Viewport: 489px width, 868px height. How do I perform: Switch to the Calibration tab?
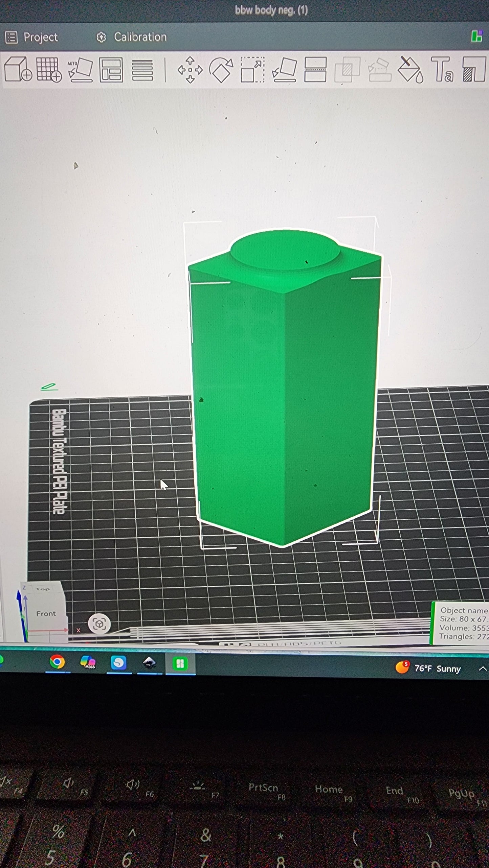pyautogui.click(x=131, y=37)
